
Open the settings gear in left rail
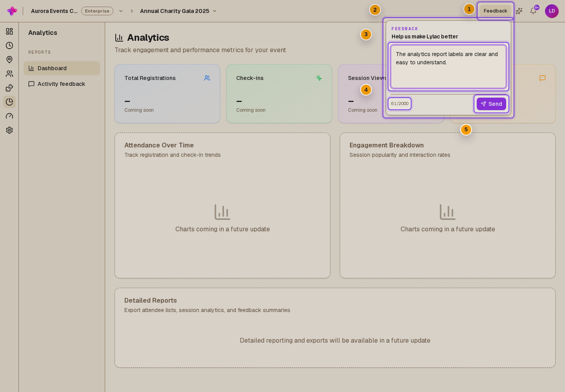click(x=9, y=130)
